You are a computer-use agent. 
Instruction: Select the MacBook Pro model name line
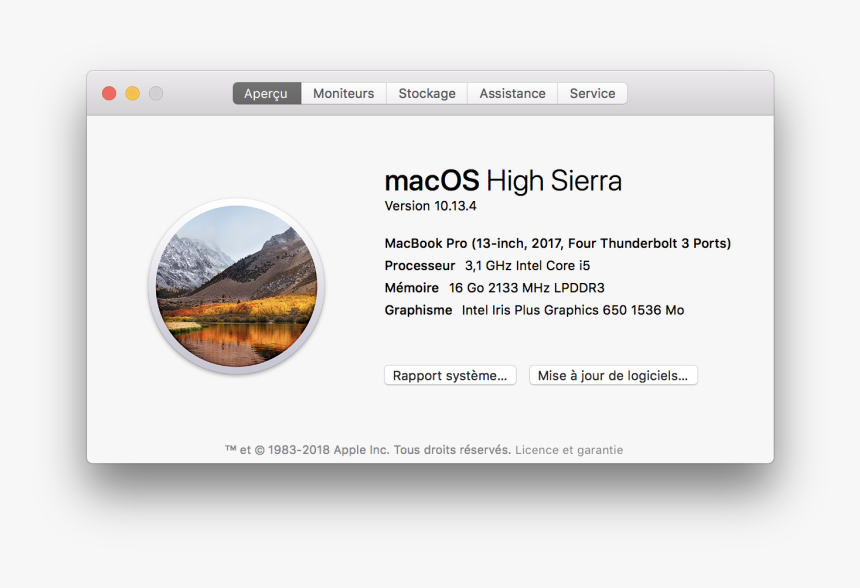click(557, 244)
